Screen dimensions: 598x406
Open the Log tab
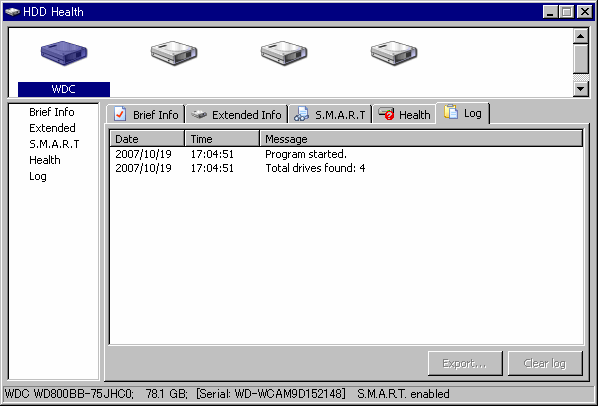click(x=463, y=113)
